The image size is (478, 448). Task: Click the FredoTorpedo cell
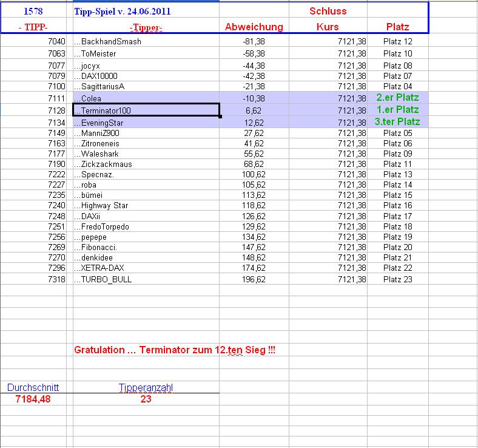coord(146,226)
